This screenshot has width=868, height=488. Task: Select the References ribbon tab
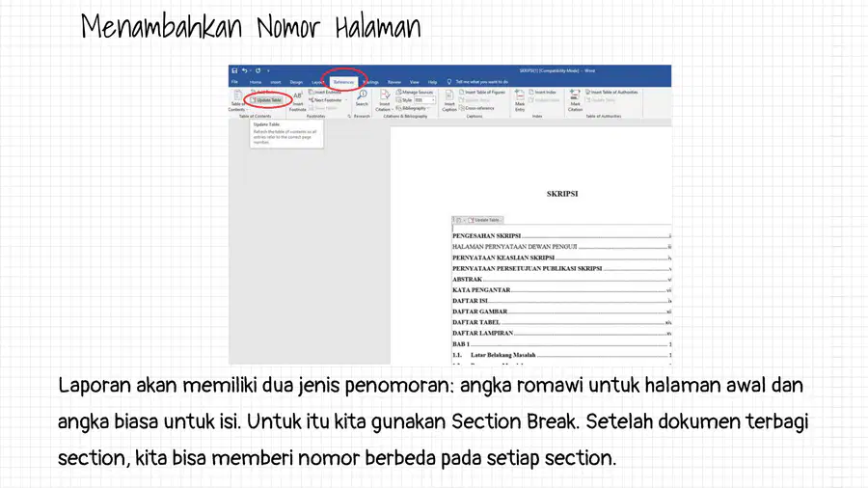coord(343,82)
